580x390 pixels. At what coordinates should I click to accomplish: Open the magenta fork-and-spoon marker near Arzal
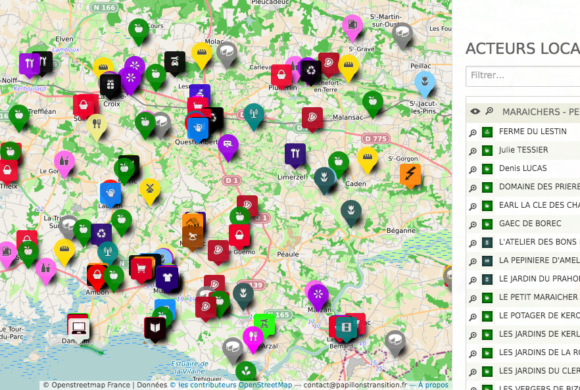[253, 338]
